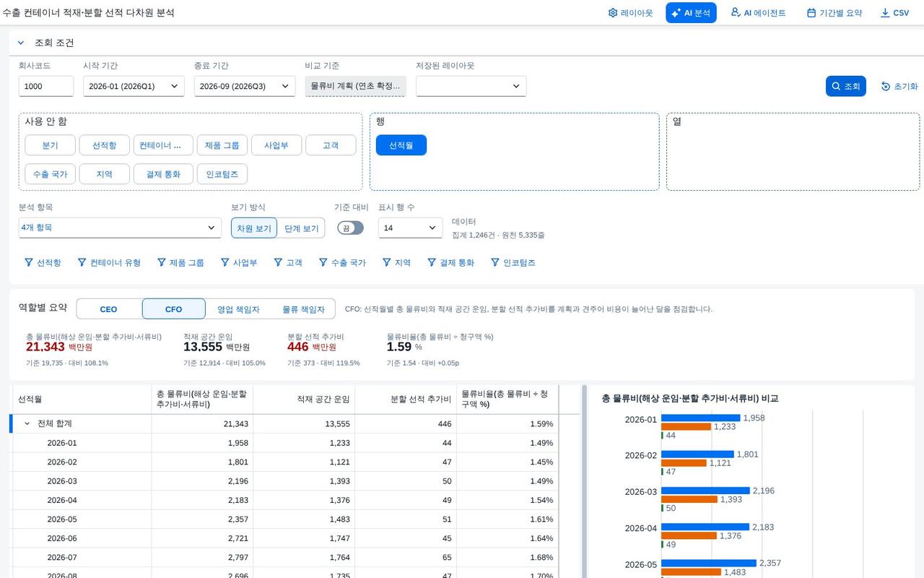Image resolution: width=924 pixels, height=578 pixels.
Task: Switch to the CFO role tab
Action: pyautogui.click(x=174, y=309)
